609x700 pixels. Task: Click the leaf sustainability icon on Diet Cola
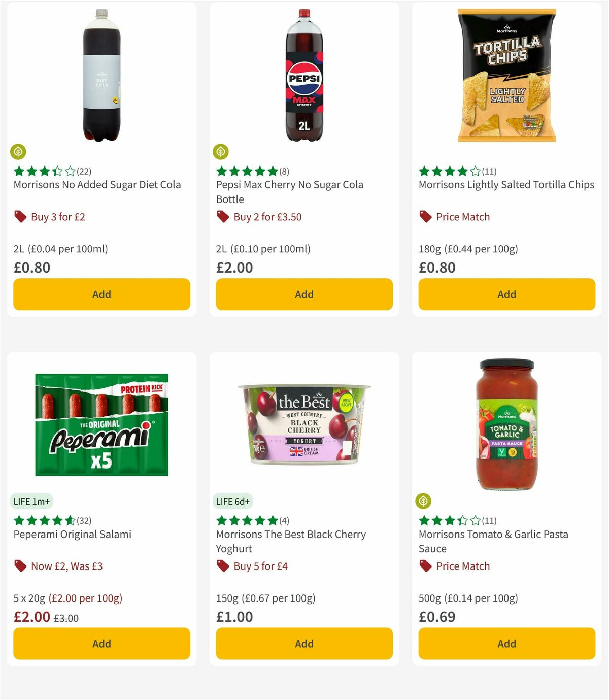[x=18, y=152]
